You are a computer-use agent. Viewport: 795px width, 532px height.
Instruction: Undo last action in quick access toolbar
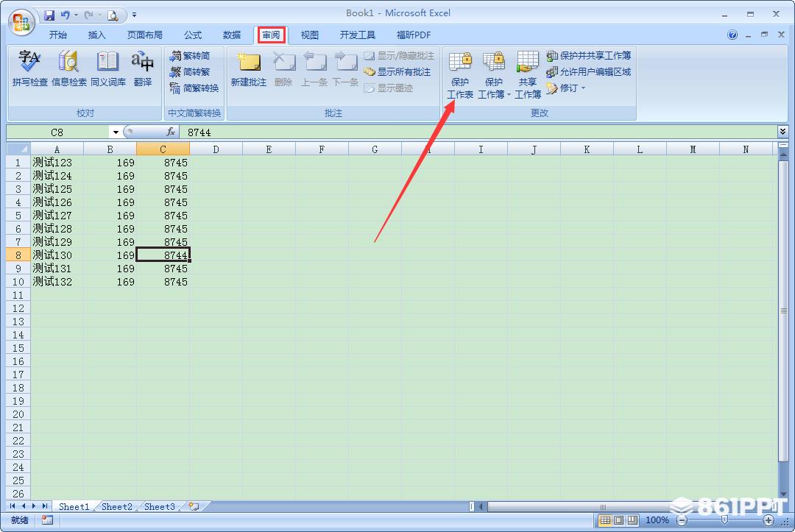tap(65, 15)
